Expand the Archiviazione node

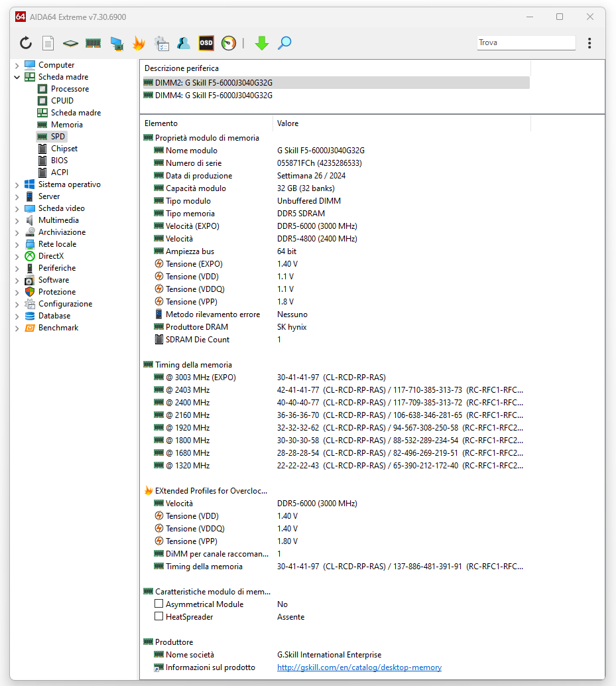[x=17, y=232]
